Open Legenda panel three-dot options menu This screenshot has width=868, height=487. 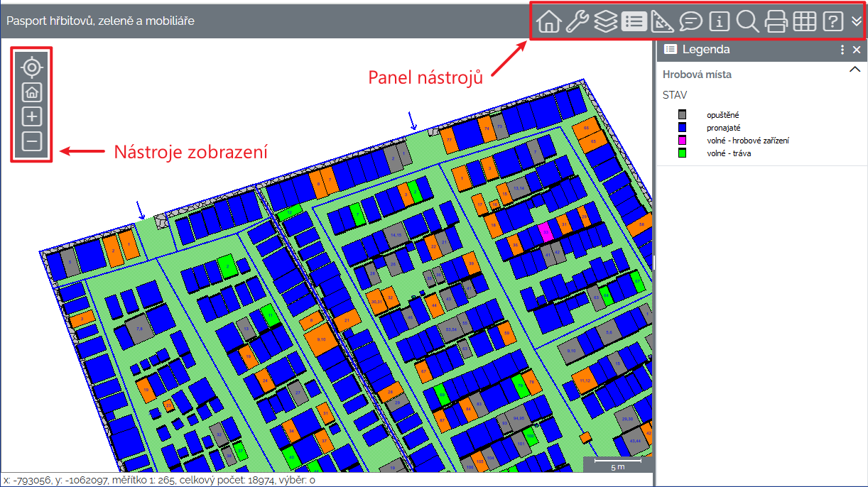pos(842,50)
